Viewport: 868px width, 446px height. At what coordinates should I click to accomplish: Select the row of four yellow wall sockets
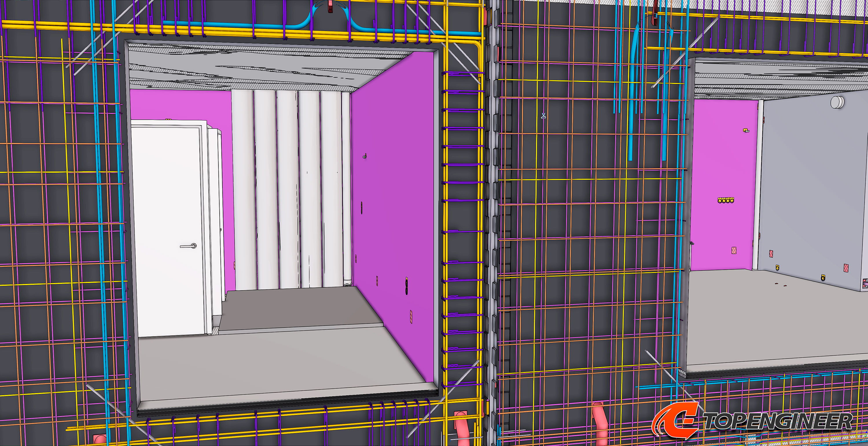pyautogui.click(x=726, y=200)
